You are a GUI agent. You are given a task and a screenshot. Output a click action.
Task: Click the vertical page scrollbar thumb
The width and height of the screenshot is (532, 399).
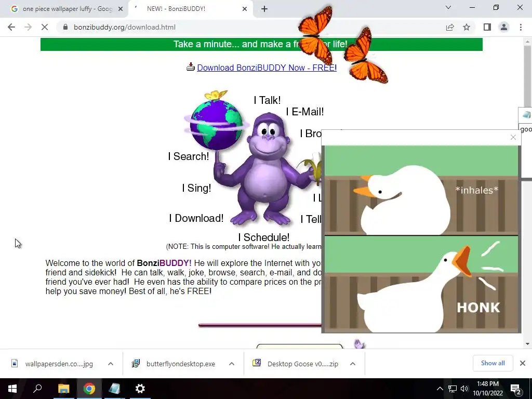pyautogui.click(x=527, y=76)
